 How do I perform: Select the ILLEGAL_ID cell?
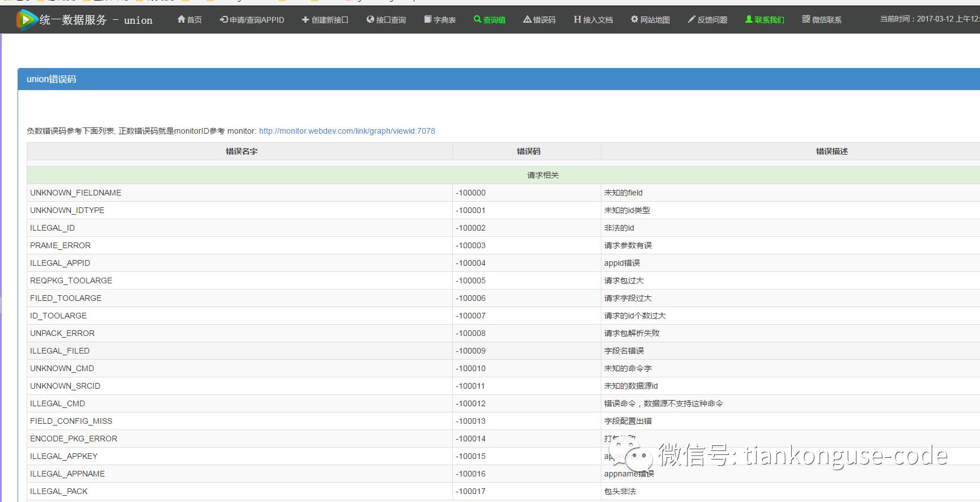240,228
